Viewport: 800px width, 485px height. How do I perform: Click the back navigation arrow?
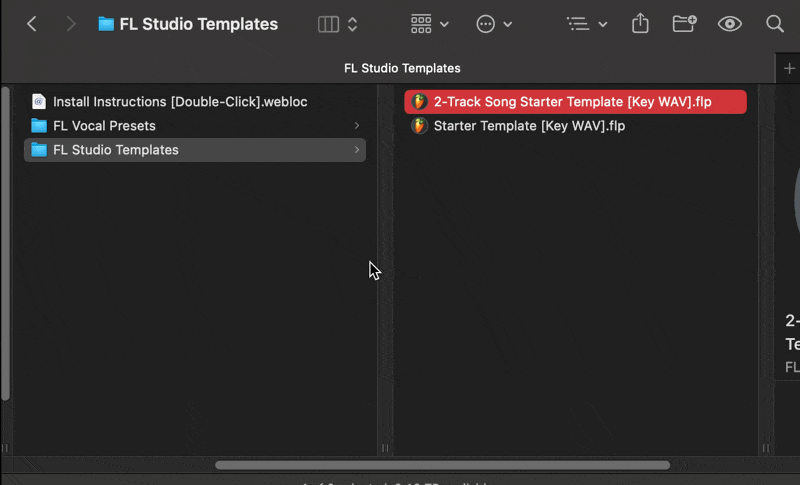pyautogui.click(x=32, y=24)
